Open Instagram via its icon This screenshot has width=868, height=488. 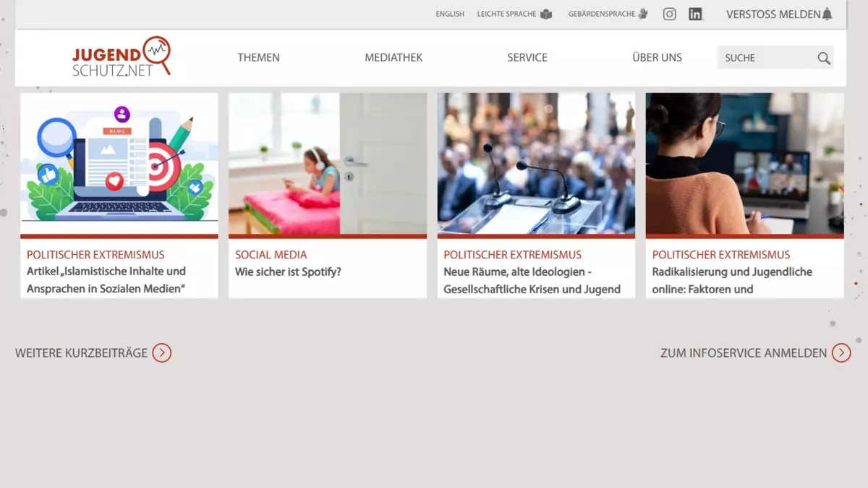(x=669, y=14)
